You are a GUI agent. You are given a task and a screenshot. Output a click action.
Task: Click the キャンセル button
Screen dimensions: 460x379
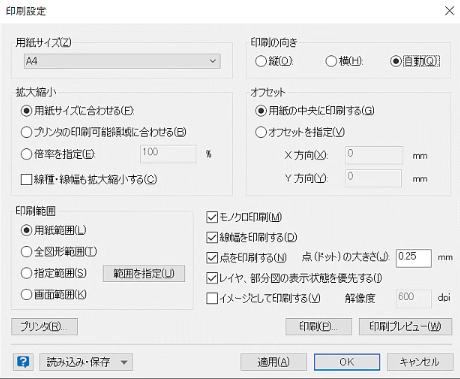pyautogui.click(x=420, y=362)
